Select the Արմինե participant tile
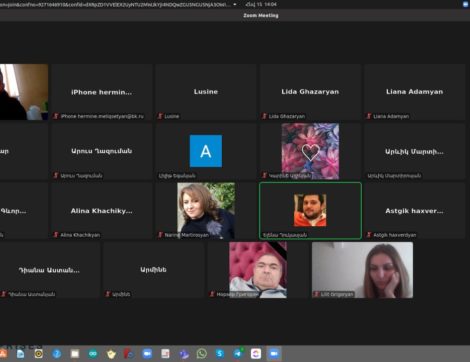 click(x=154, y=270)
